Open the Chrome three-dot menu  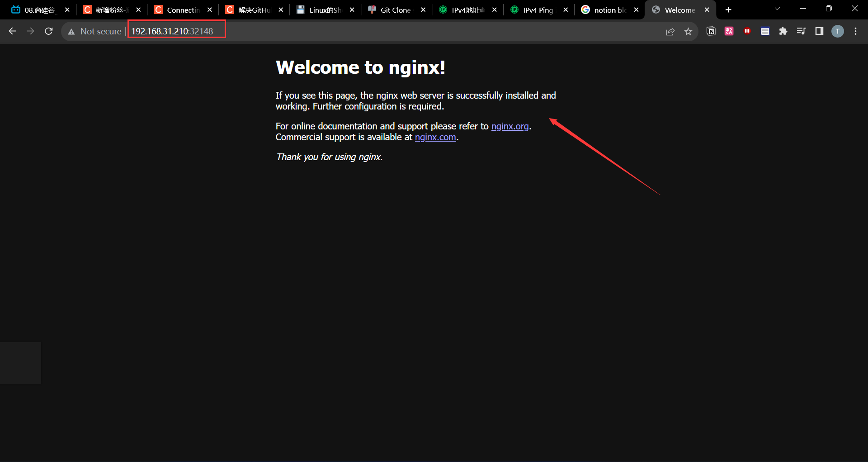pos(855,31)
